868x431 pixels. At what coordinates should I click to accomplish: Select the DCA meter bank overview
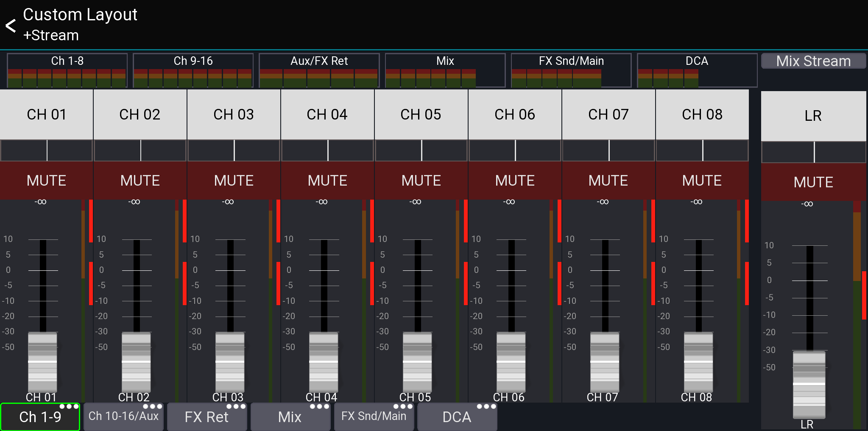tap(697, 70)
